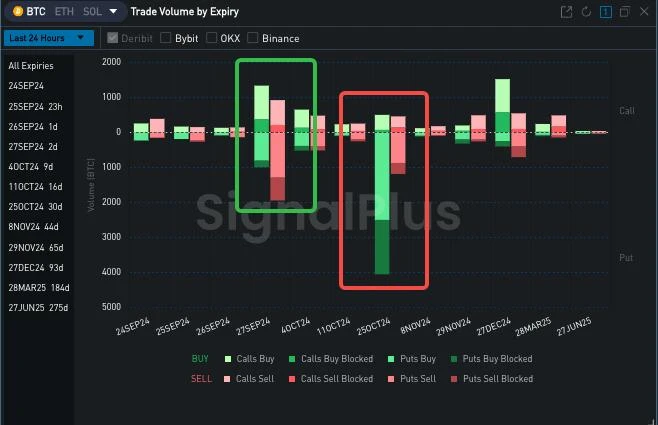Toggle the Calls Buy legend marker
The width and height of the screenshot is (658, 425).
pyautogui.click(x=228, y=358)
